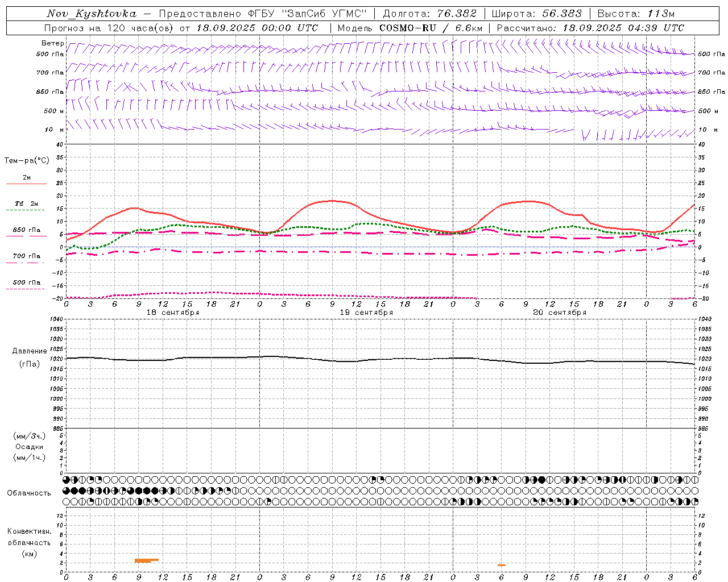Click the solid line sample under 2м legend

(x=26, y=184)
